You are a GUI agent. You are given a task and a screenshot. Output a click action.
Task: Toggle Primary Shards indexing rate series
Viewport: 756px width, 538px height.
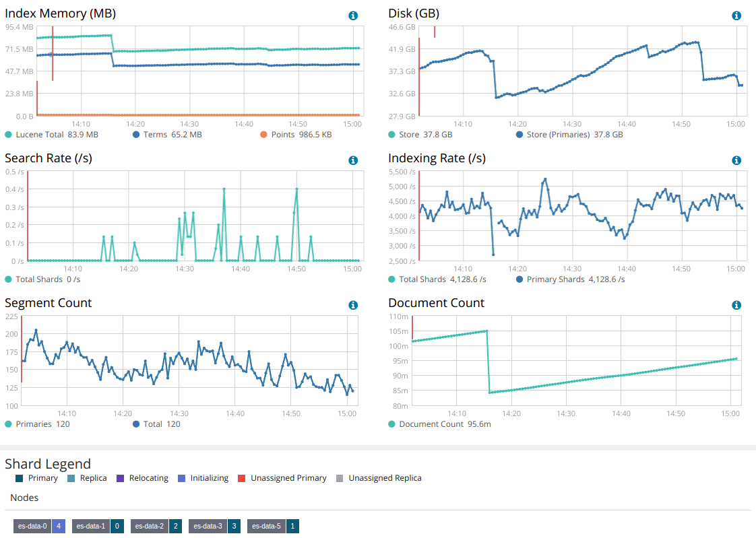(569, 279)
